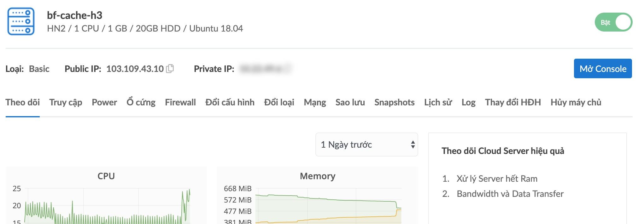Open the Xử lý Server hết Ram link
Screen dimensions: 644x224
(497, 179)
